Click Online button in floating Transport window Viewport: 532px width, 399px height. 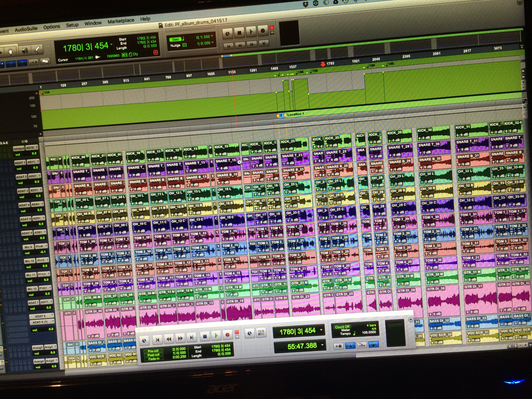pyautogui.click(x=144, y=340)
